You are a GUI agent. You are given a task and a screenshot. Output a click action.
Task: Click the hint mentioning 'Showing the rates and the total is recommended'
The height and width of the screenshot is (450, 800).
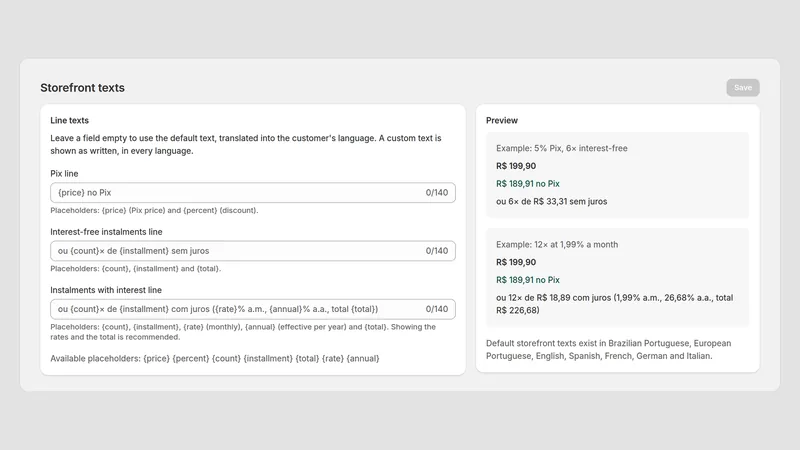point(243,332)
